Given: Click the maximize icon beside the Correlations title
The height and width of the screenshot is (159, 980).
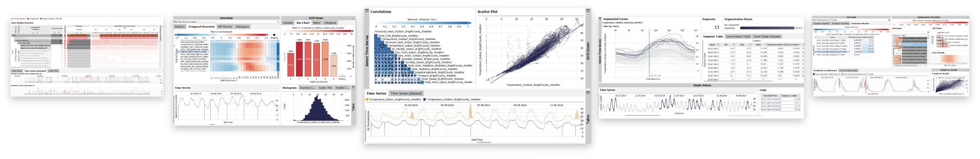Looking at the screenshot, I should pos(367,10).
